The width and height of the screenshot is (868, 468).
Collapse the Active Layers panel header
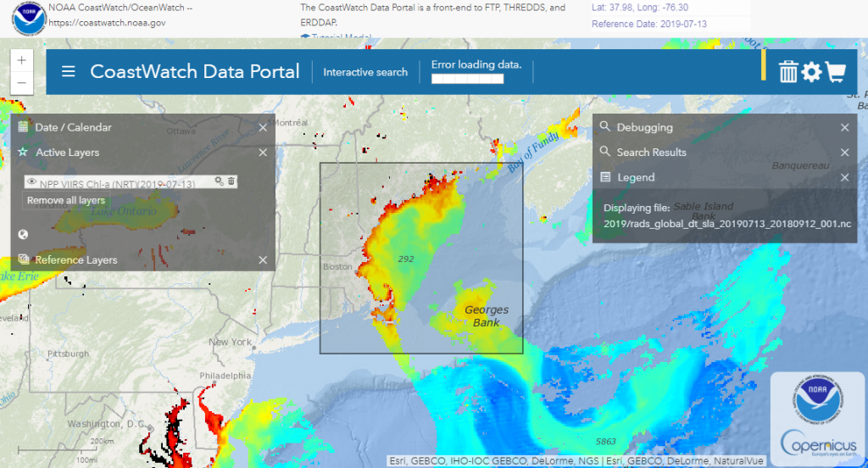[67, 153]
